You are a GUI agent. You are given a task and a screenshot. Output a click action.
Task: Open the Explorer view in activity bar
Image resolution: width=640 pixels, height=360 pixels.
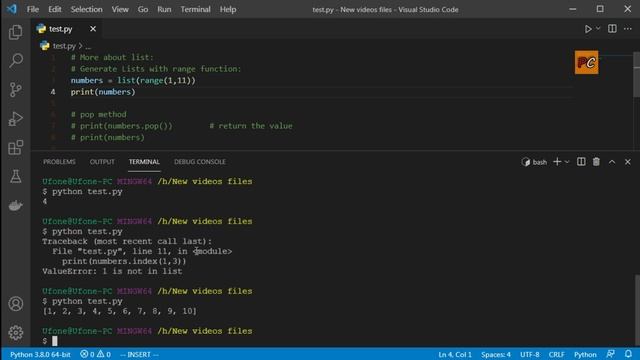[16, 32]
